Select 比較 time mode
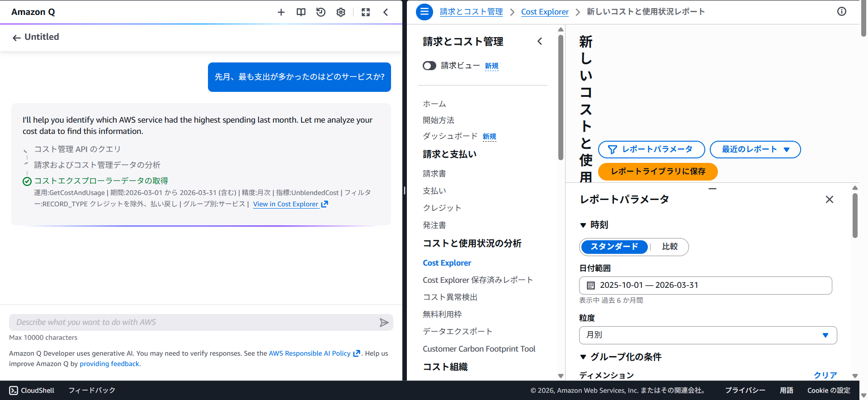 pyautogui.click(x=670, y=247)
